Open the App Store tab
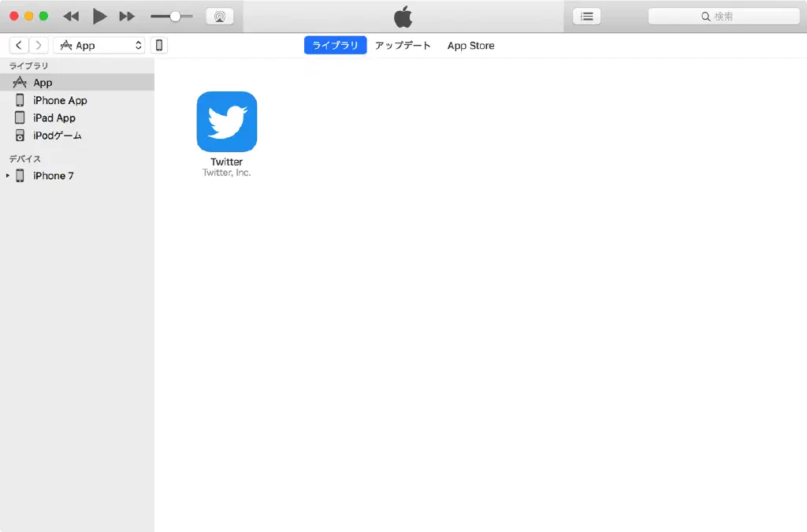The height and width of the screenshot is (532, 807). click(470, 46)
